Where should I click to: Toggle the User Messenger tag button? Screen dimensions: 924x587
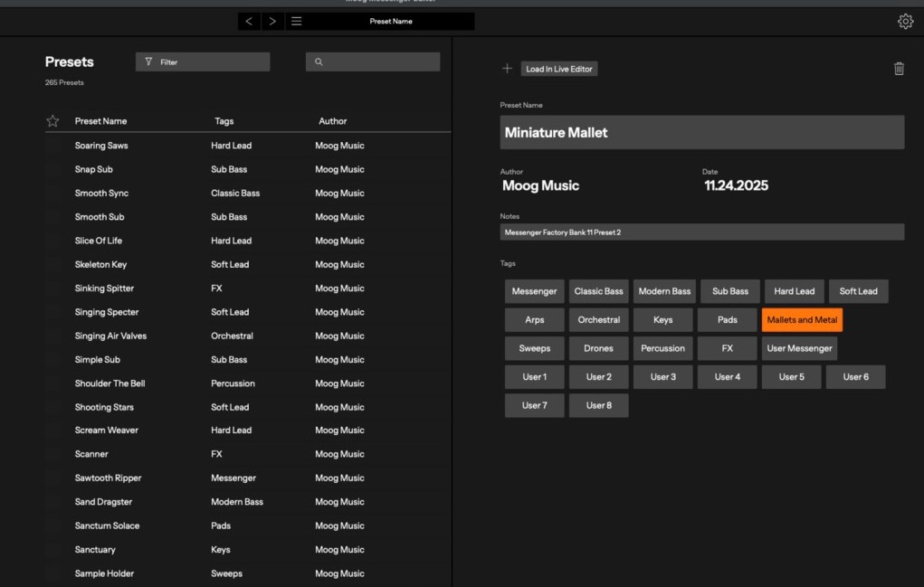coord(799,348)
